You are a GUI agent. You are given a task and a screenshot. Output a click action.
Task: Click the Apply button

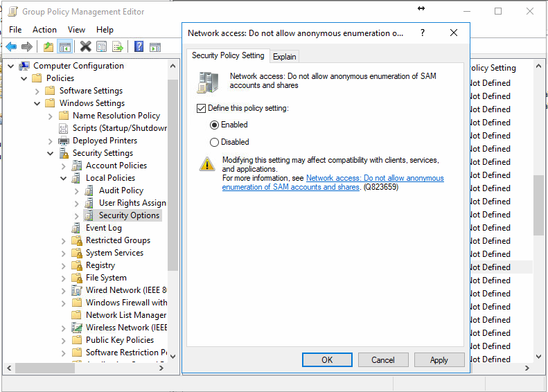[439, 360]
